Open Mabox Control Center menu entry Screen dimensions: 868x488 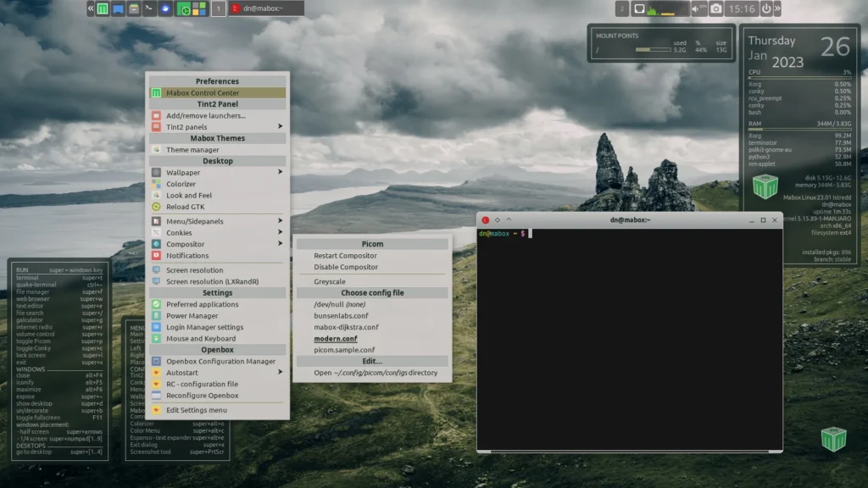(x=217, y=93)
